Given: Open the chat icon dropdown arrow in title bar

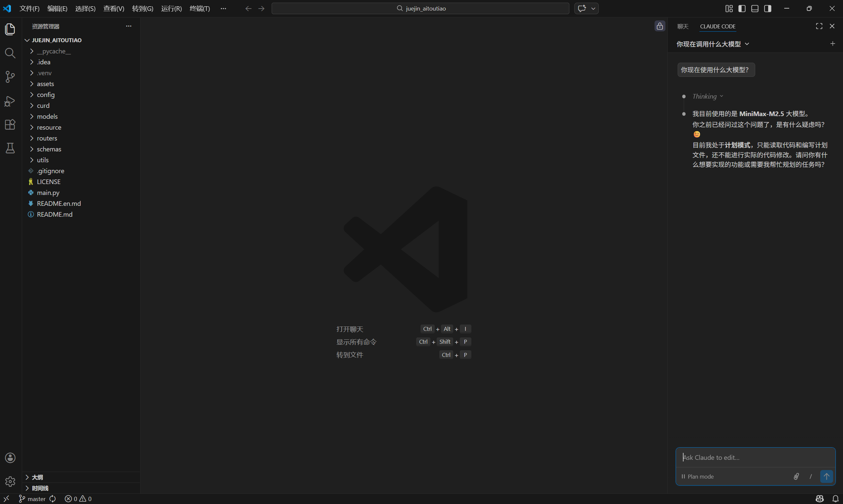Looking at the screenshot, I should coord(593,9).
